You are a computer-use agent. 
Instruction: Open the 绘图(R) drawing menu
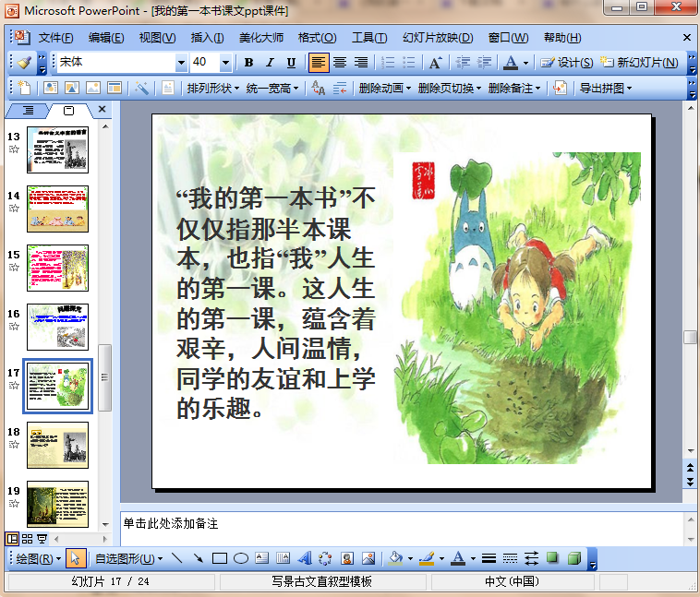coord(39,558)
